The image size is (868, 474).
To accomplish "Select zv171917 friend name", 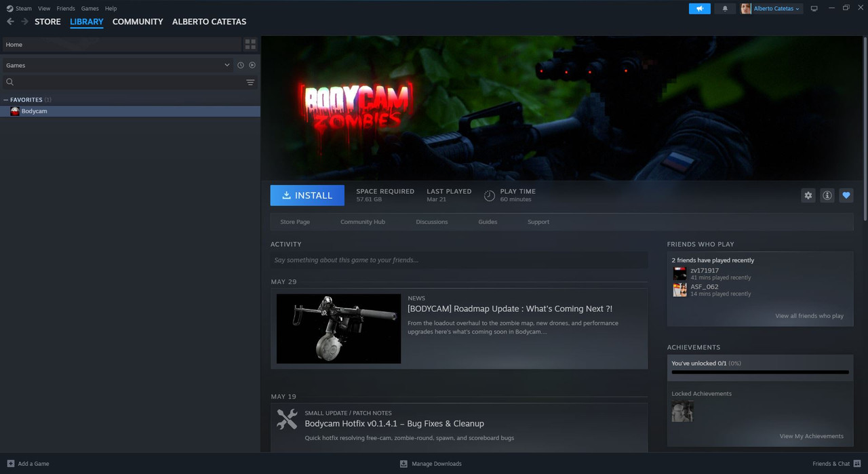I will (x=705, y=271).
